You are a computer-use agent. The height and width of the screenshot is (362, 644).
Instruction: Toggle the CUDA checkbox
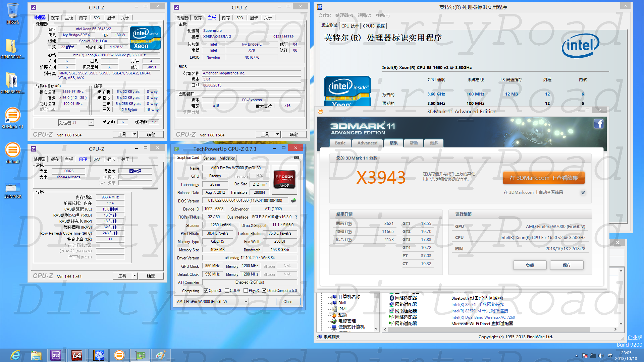tap(227, 291)
